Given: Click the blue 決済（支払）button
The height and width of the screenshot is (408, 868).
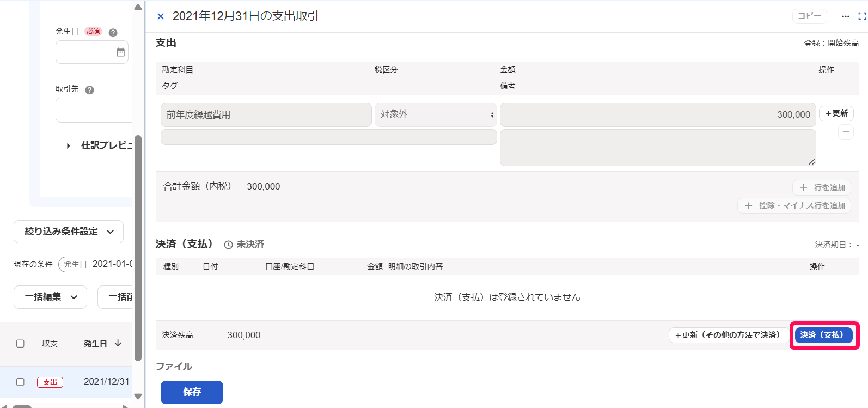Looking at the screenshot, I should coord(823,335).
